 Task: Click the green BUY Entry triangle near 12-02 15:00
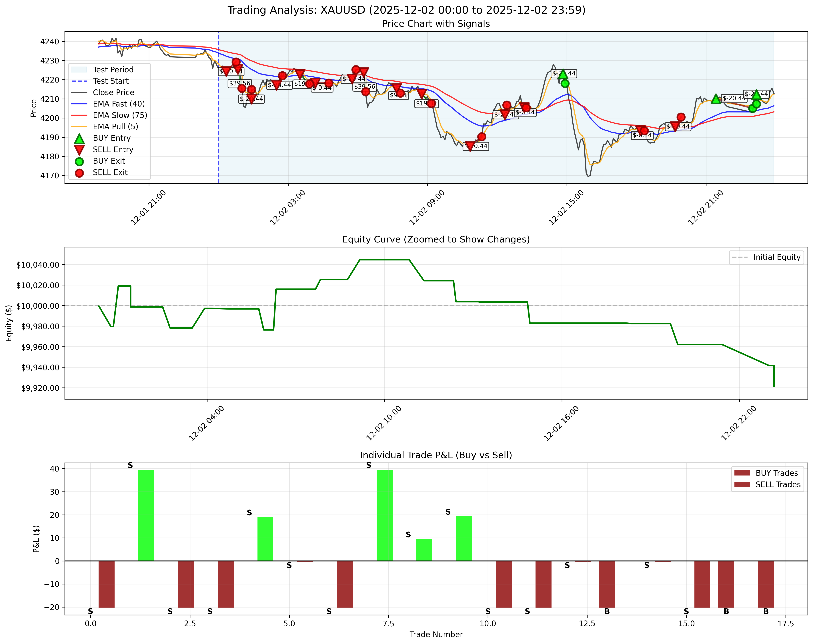click(563, 75)
